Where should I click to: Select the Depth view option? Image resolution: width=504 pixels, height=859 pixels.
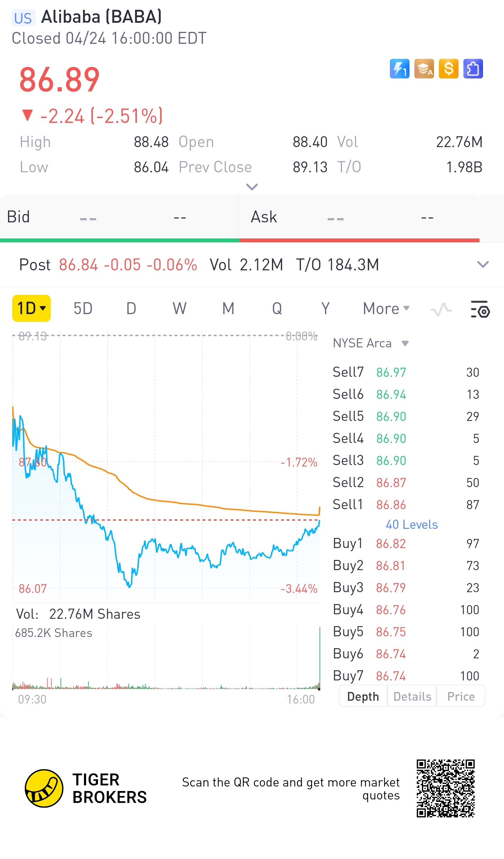363,697
